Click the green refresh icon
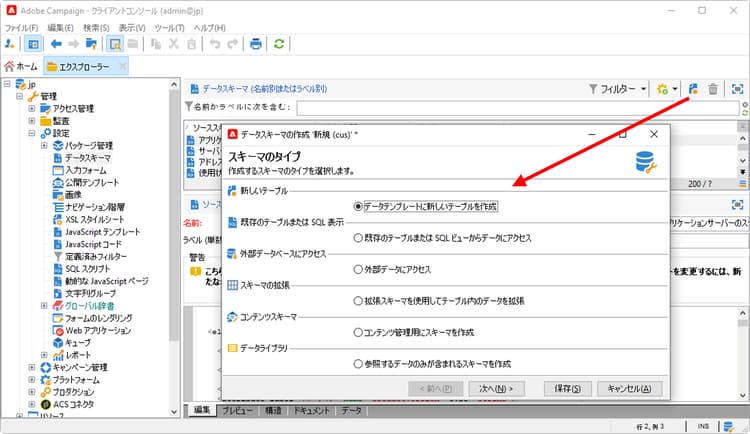This screenshot has height=434, width=750. 279,44
